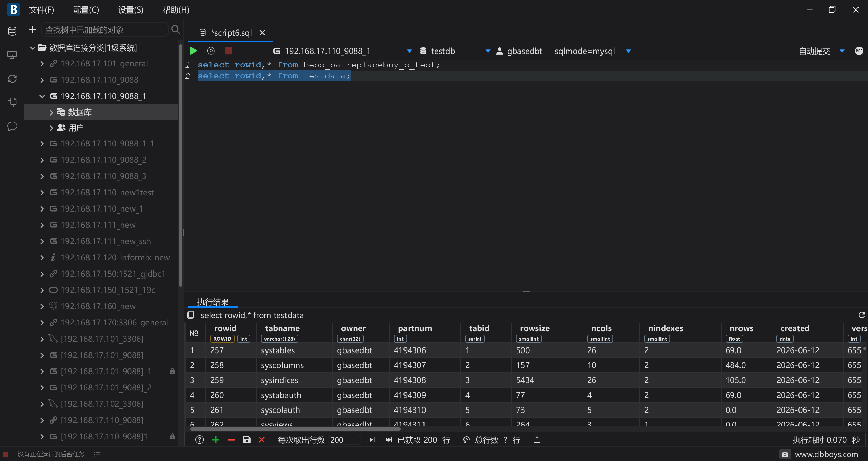Open the 帮助(H) menu
This screenshot has height=461, width=868.
click(x=176, y=10)
